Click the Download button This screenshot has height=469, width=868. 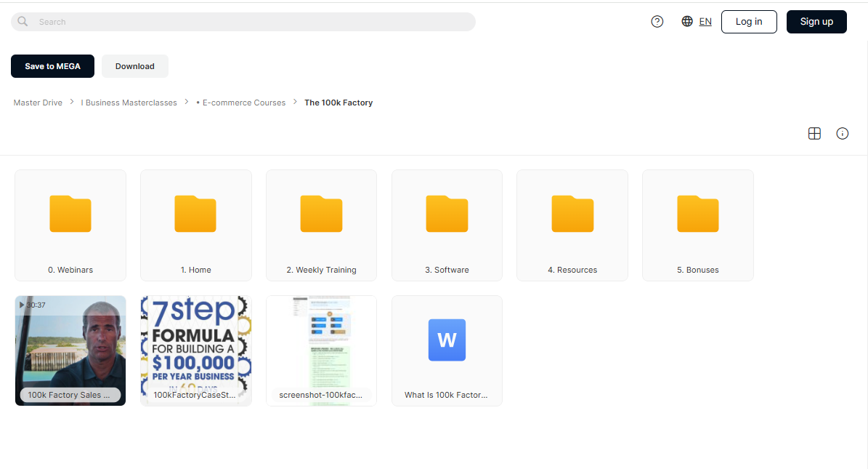(x=135, y=66)
